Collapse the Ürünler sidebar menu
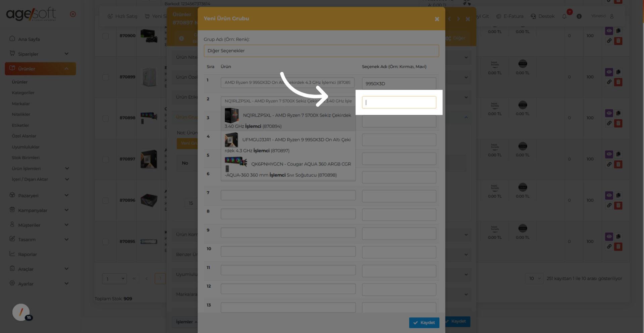 point(40,69)
